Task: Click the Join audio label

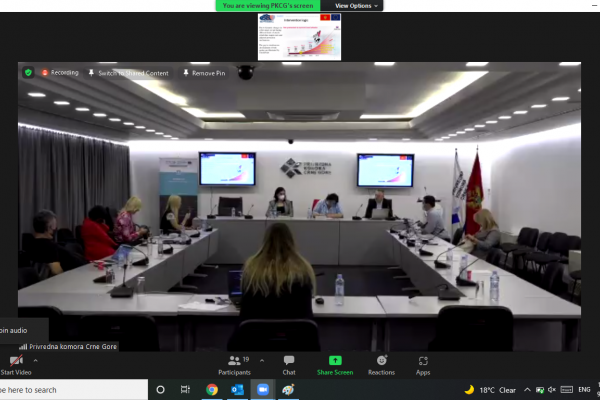Action: [x=14, y=330]
